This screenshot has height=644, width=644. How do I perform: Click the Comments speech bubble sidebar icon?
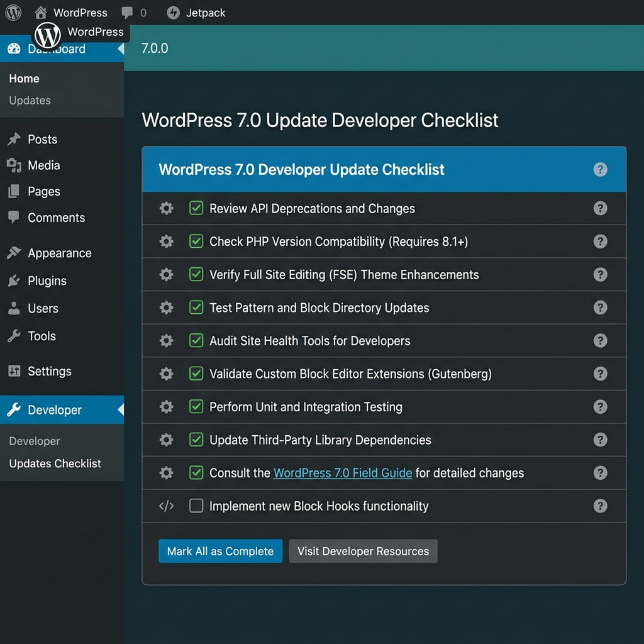[x=14, y=217]
